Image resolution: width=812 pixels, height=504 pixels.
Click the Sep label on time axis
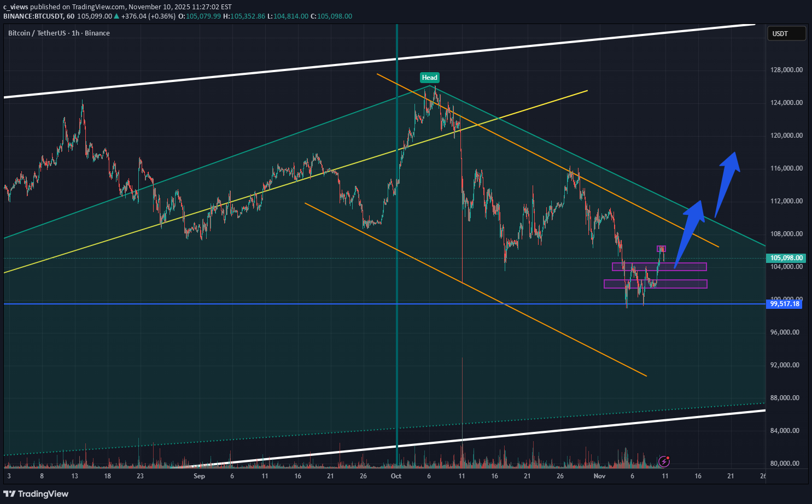pos(199,476)
